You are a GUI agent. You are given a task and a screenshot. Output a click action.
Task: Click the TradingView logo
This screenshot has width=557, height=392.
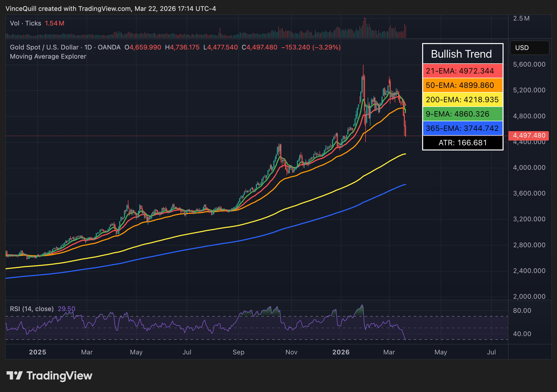point(49,375)
